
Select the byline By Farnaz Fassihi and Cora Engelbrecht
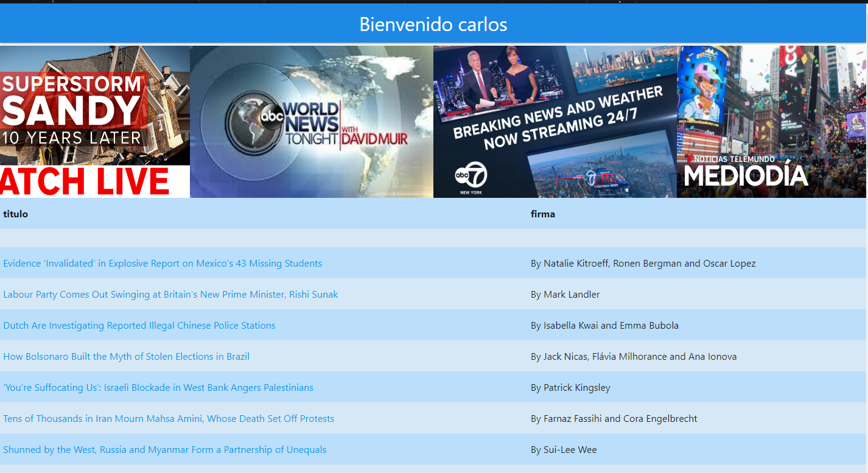[614, 418]
